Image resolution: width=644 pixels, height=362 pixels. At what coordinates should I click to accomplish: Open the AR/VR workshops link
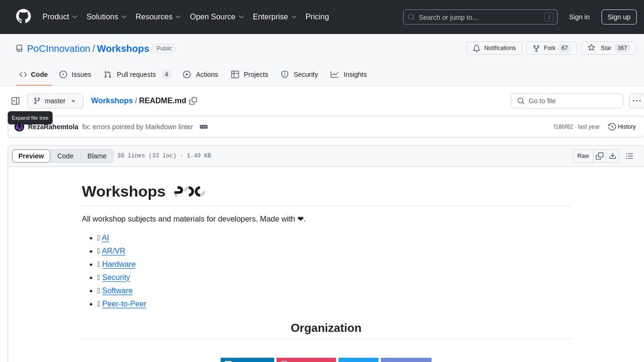pos(114,251)
